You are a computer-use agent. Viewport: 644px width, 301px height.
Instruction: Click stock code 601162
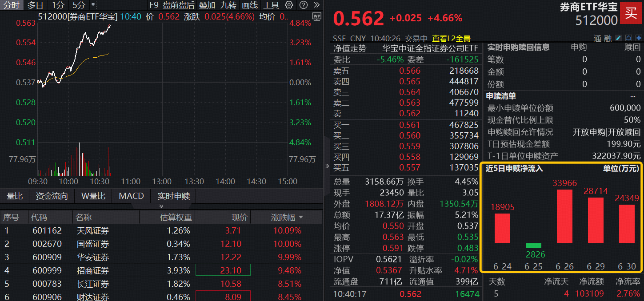coord(47,231)
